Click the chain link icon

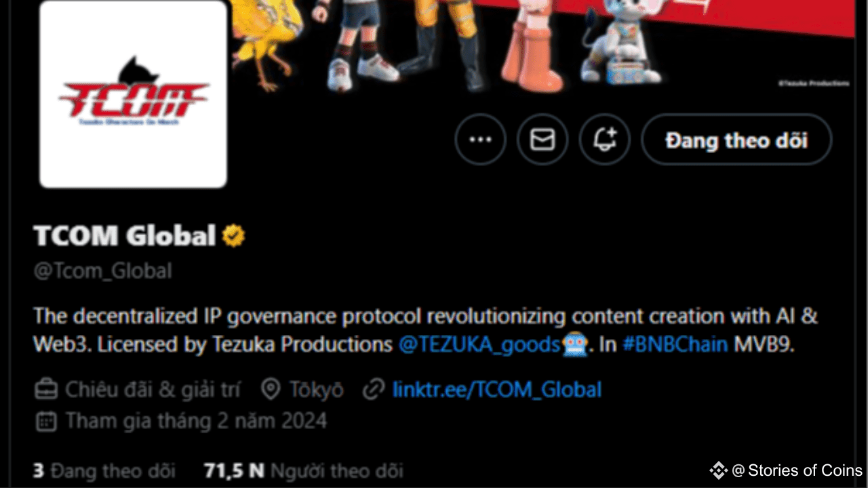coord(374,390)
